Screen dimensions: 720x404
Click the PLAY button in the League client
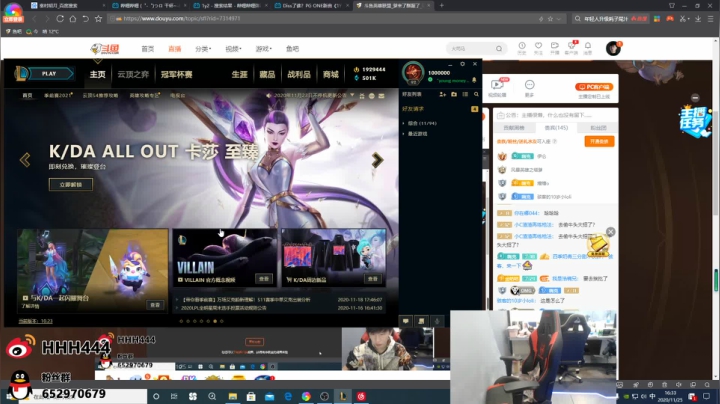pyautogui.click(x=49, y=73)
